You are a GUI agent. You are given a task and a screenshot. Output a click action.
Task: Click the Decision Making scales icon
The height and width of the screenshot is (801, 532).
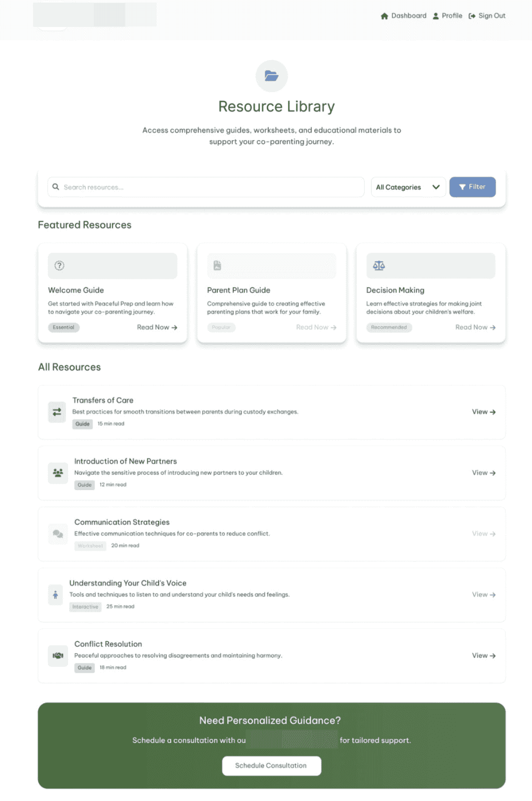(x=379, y=265)
